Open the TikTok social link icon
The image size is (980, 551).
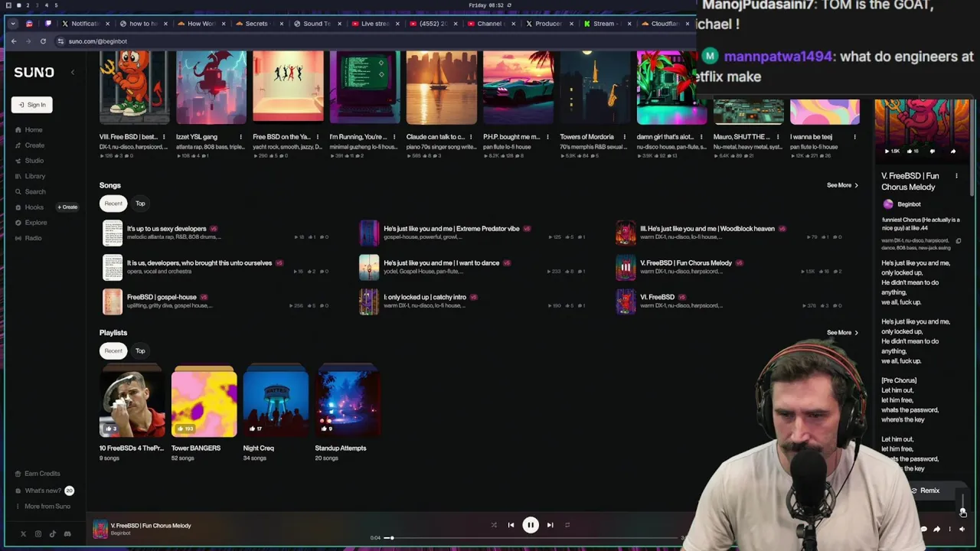point(52,534)
